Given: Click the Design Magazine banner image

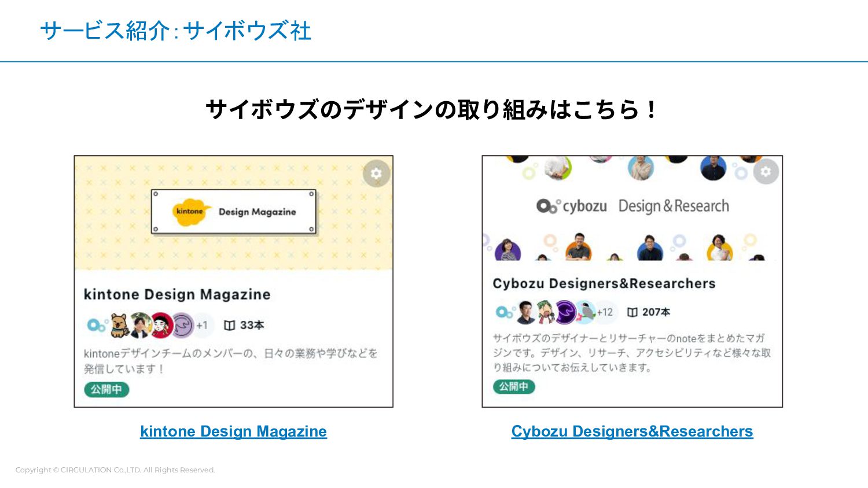Looking at the screenshot, I should tap(234, 213).
